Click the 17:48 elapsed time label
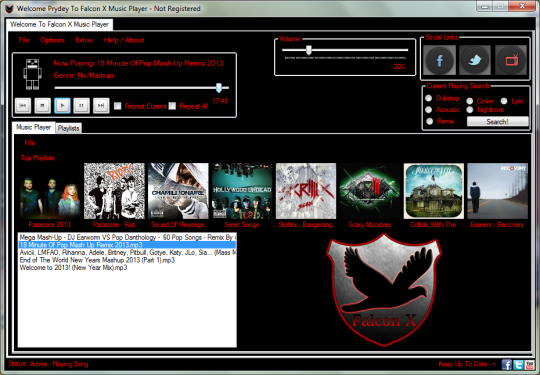 220,101
